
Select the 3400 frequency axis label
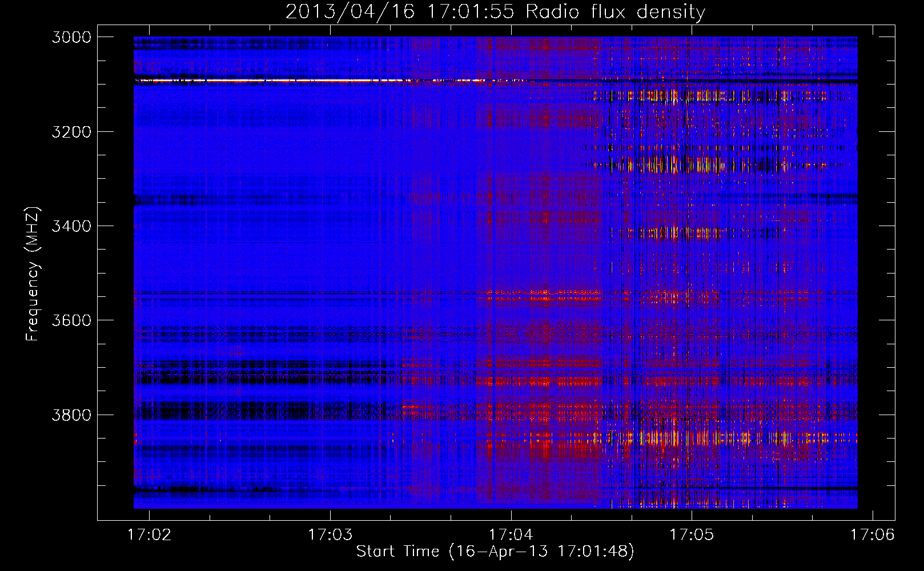click(x=71, y=226)
